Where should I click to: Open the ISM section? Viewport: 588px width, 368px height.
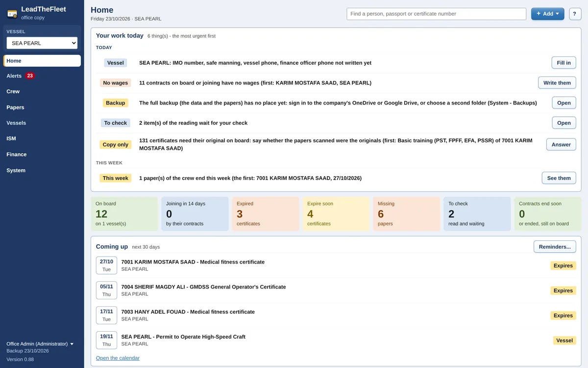point(42,139)
